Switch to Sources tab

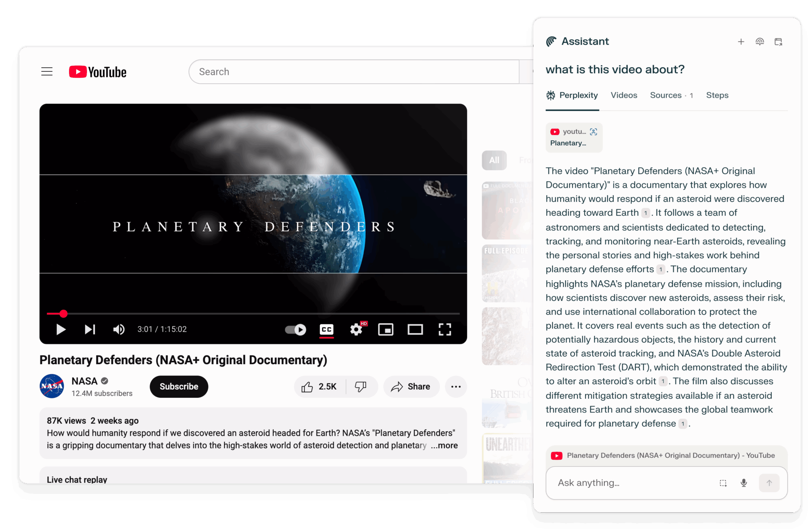[x=671, y=95]
